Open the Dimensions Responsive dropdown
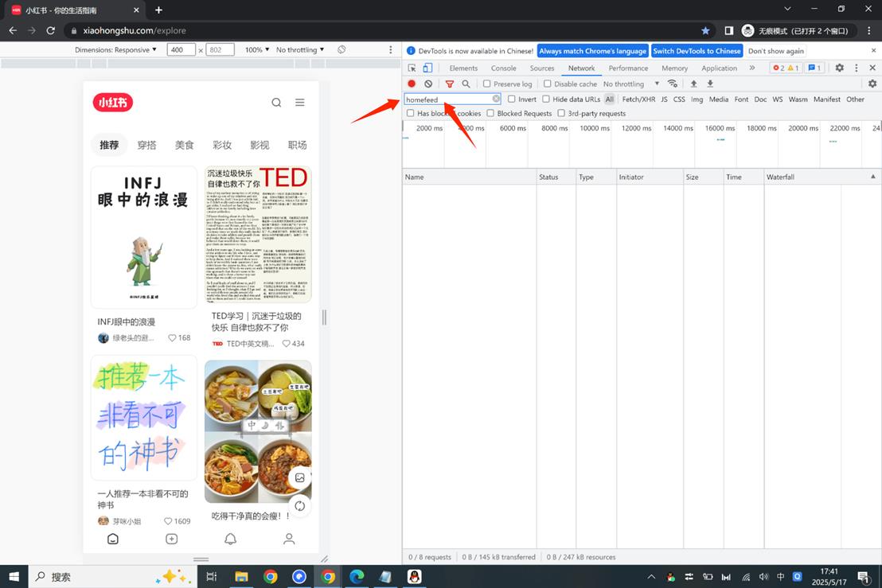The height and width of the screenshot is (588, 882). tap(116, 49)
